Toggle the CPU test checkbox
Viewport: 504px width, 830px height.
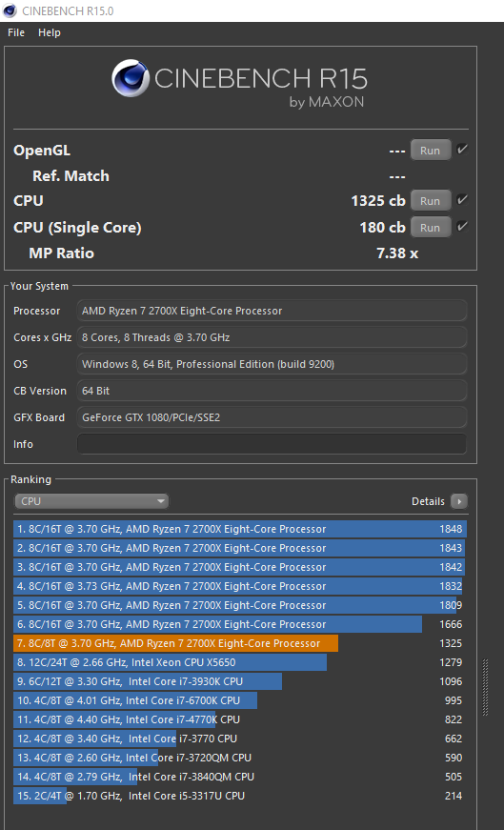(x=462, y=200)
